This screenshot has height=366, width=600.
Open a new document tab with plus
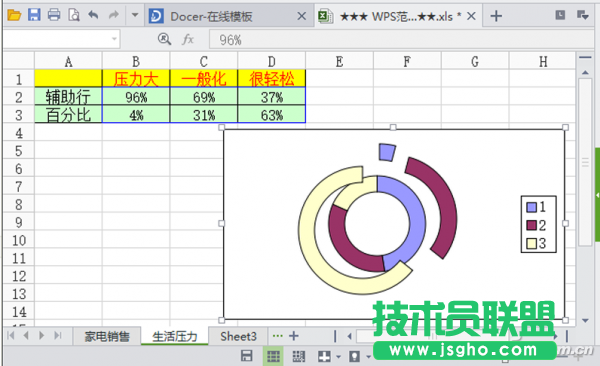pos(496,16)
